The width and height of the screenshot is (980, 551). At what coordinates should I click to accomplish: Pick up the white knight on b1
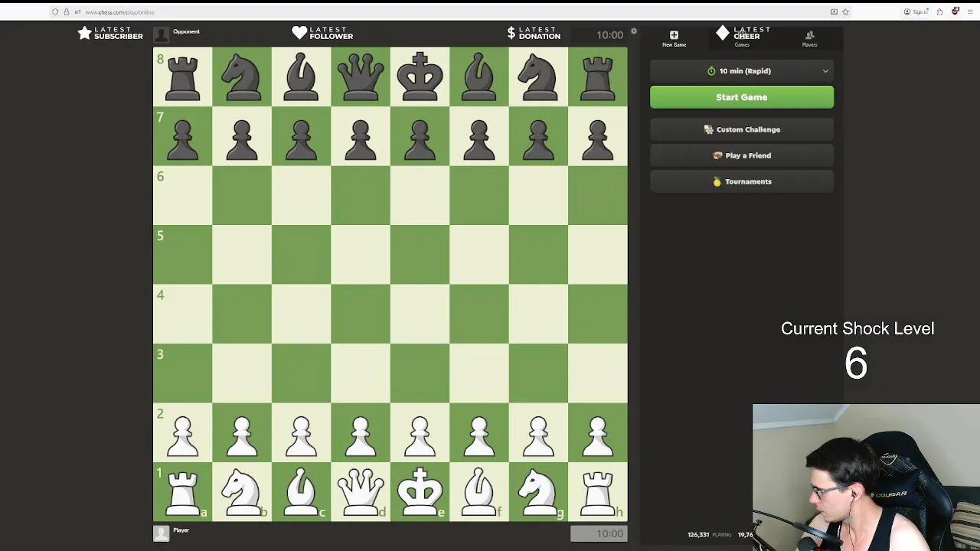coord(242,491)
